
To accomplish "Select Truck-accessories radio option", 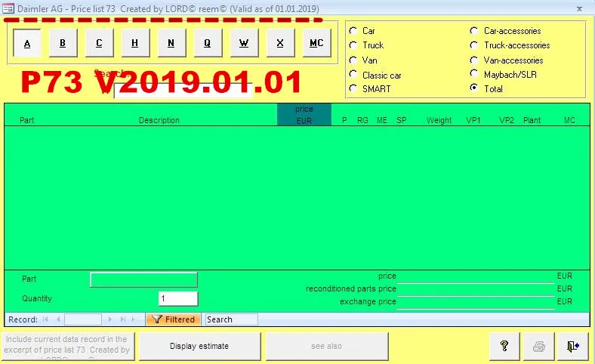I will point(474,45).
